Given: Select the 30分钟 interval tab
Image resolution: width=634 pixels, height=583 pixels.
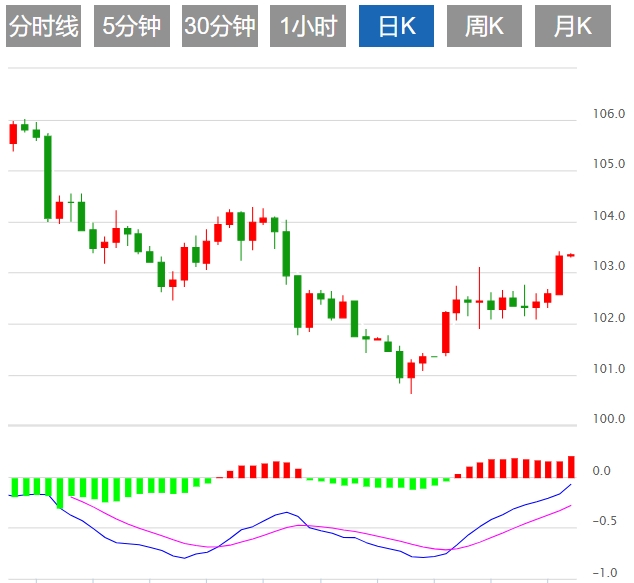Looking at the screenshot, I should tap(220, 26).
